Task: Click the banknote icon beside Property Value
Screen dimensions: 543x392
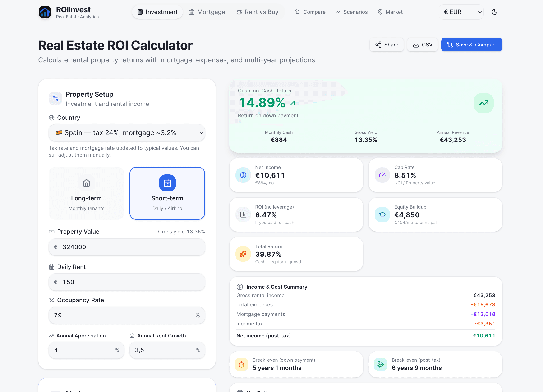Action: 51,232
